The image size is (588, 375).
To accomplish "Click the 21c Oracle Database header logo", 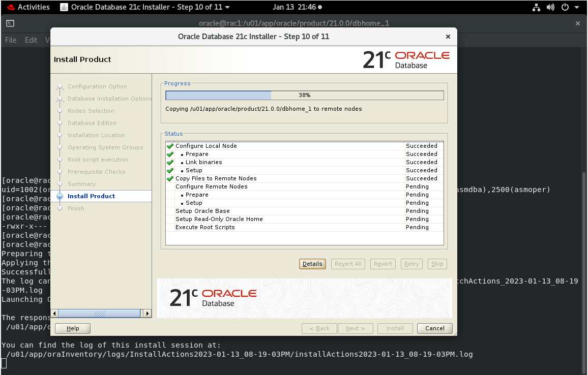I will 406,59.
